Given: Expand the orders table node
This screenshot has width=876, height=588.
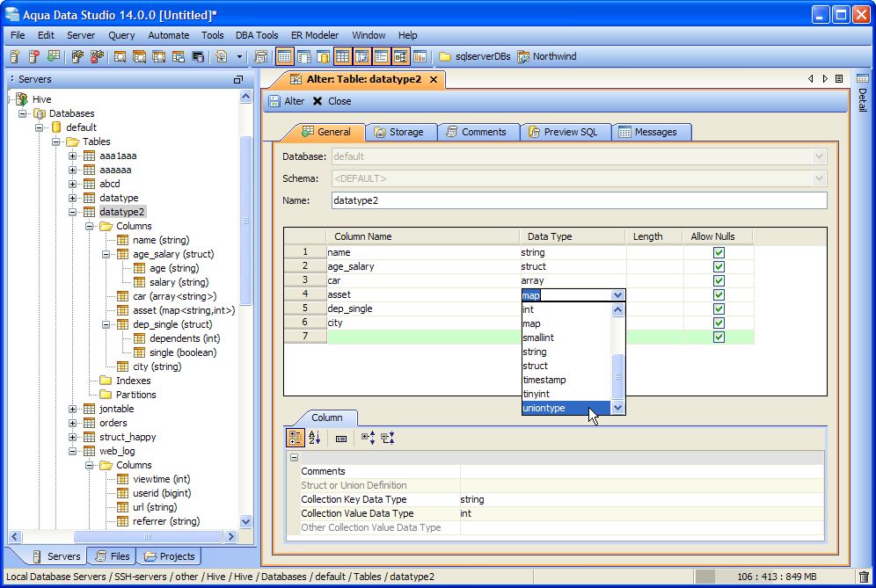Looking at the screenshot, I should point(73,423).
